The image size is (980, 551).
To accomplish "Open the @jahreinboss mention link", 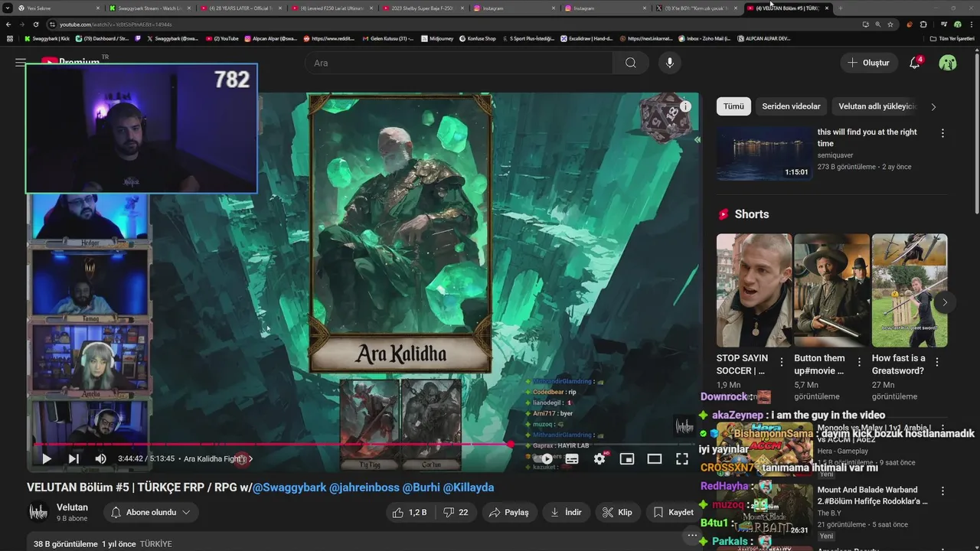I will click(364, 487).
